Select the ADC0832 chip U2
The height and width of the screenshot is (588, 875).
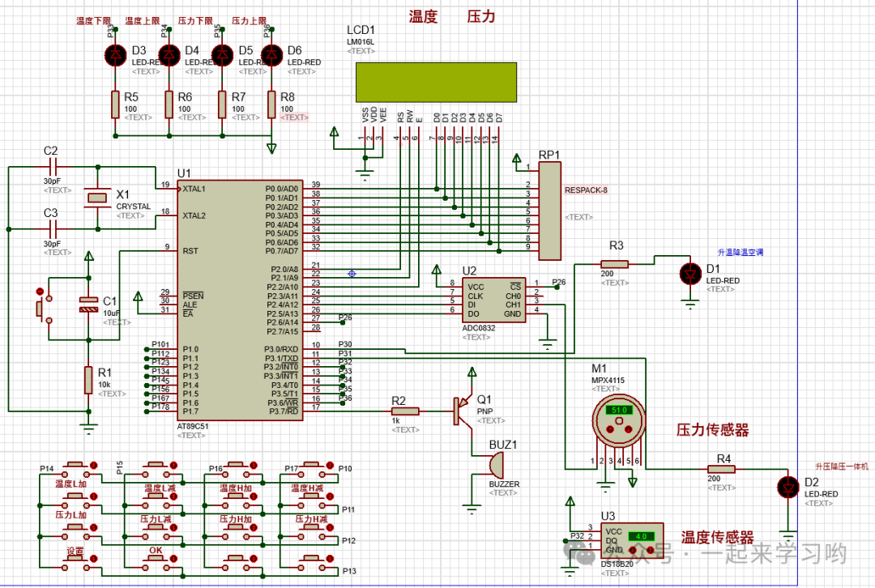pyautogui.click(x=494, y=300)
